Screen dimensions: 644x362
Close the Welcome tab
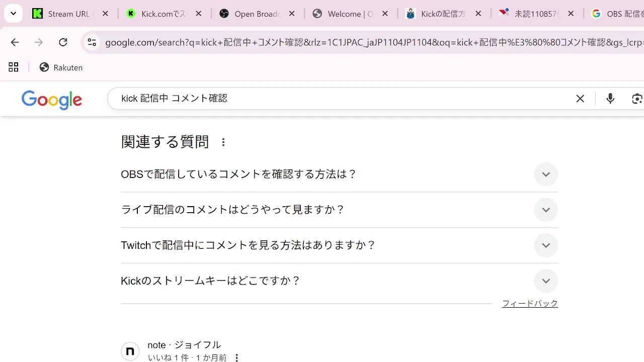click(x=385, y=14)
